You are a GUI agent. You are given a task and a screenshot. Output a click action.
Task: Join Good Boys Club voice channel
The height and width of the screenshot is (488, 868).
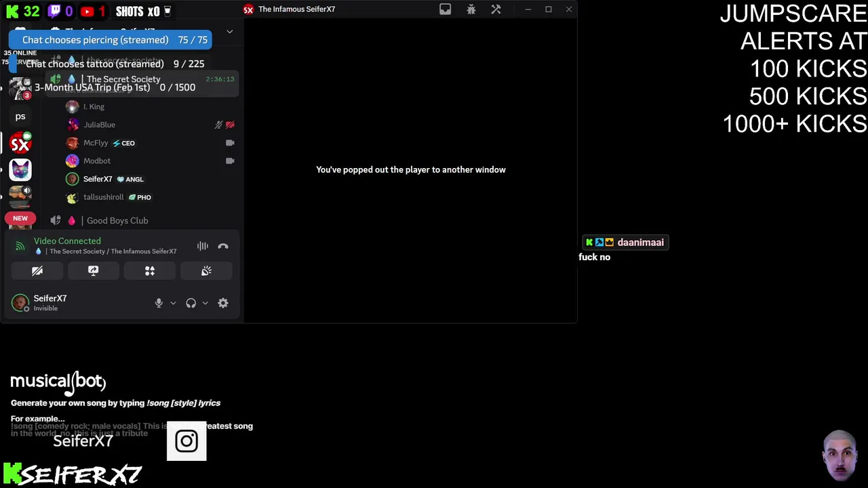117,220
